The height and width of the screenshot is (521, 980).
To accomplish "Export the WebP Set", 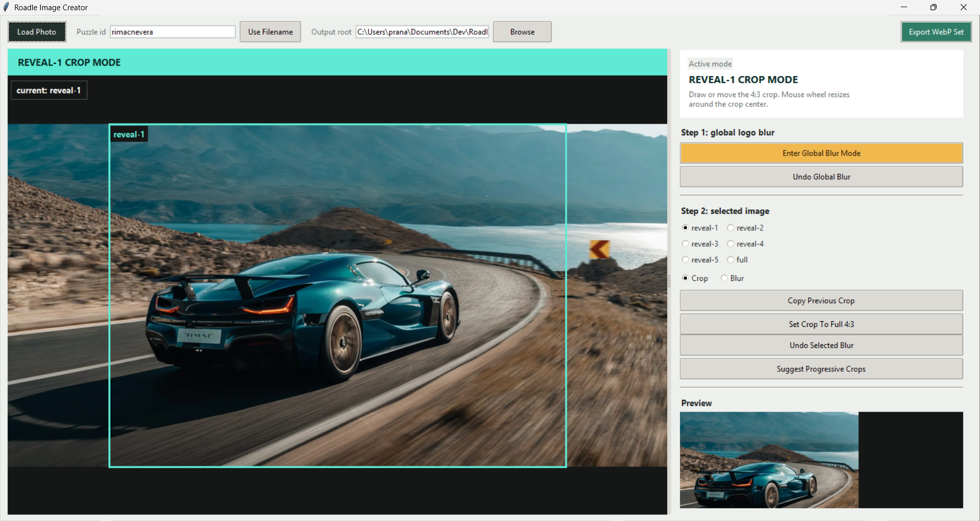I will pyautogui.click(x=936, y=32).
